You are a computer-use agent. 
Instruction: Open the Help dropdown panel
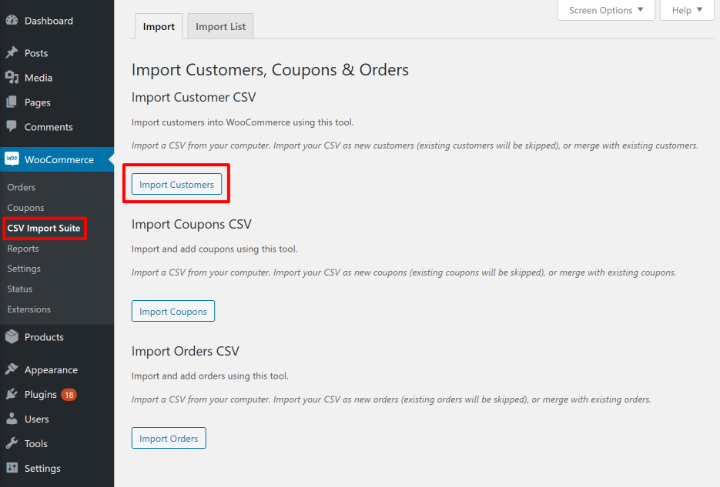[x=687, y=10]
